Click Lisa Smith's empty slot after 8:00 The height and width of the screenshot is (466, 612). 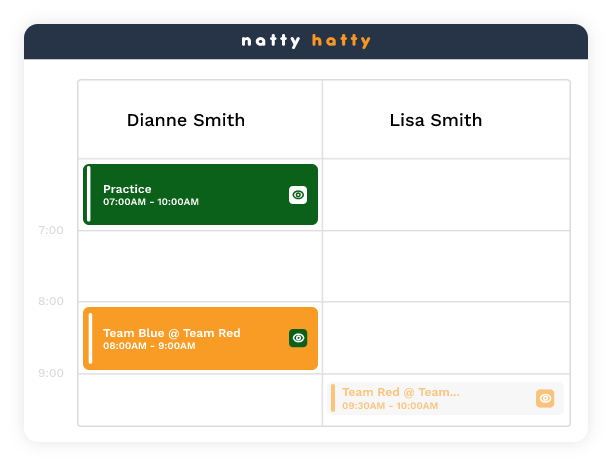446,338
